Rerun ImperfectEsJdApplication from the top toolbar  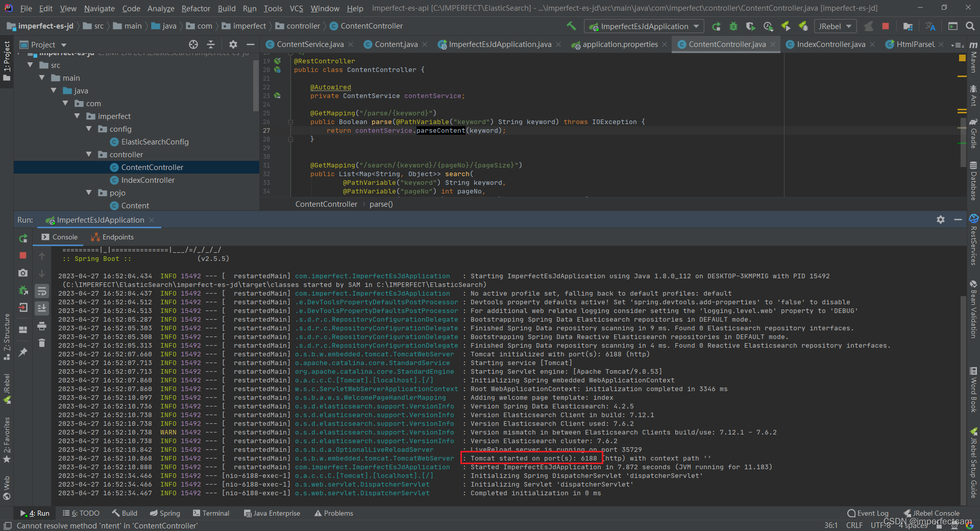point(717,26)
